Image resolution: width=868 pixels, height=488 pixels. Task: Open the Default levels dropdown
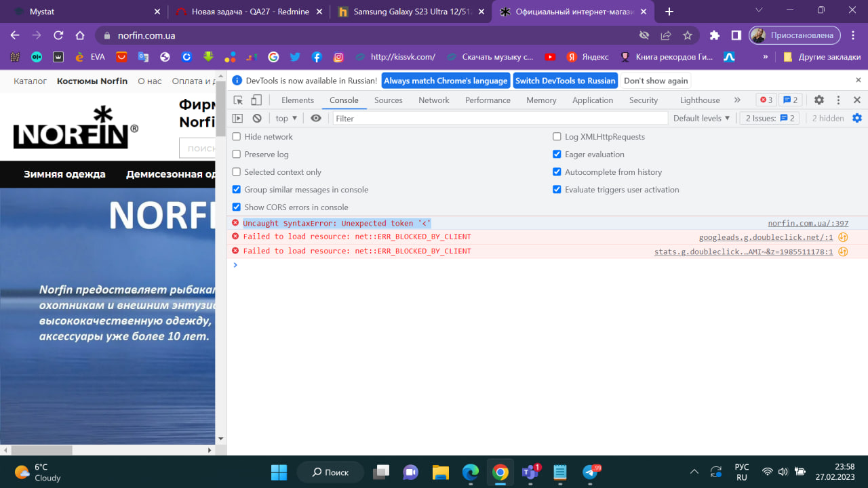pos(701,119)
